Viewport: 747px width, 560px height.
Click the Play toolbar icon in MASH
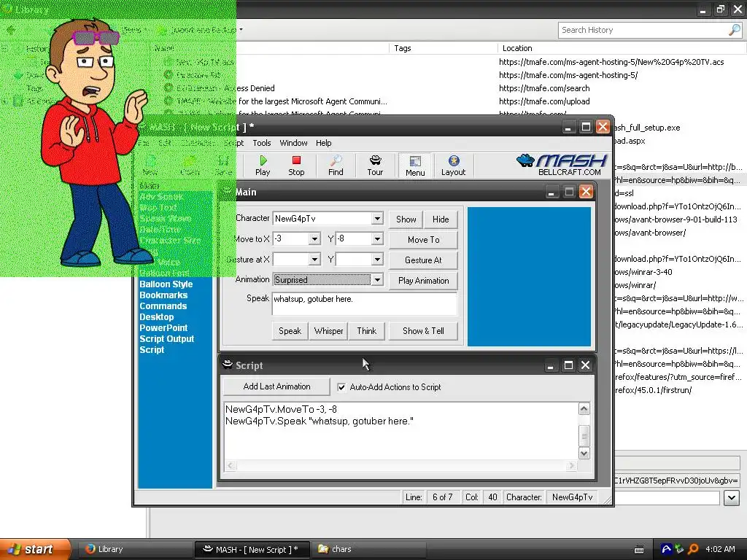tap(263, 166)
